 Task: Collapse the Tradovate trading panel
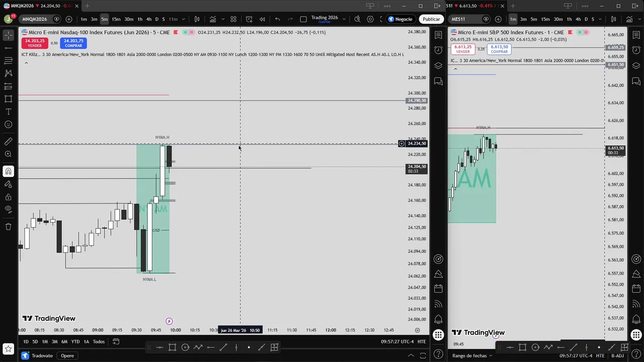[411, 355]
